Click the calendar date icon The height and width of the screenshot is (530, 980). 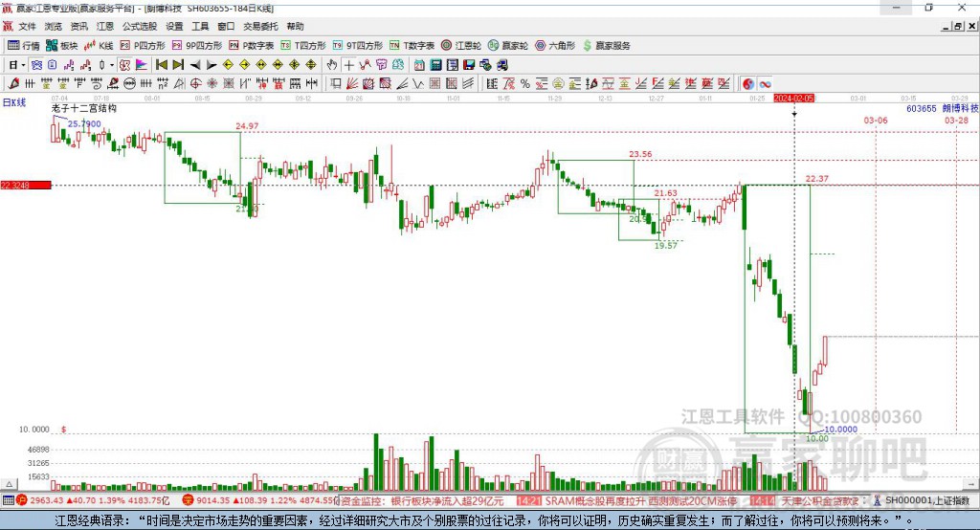[419, 65]
